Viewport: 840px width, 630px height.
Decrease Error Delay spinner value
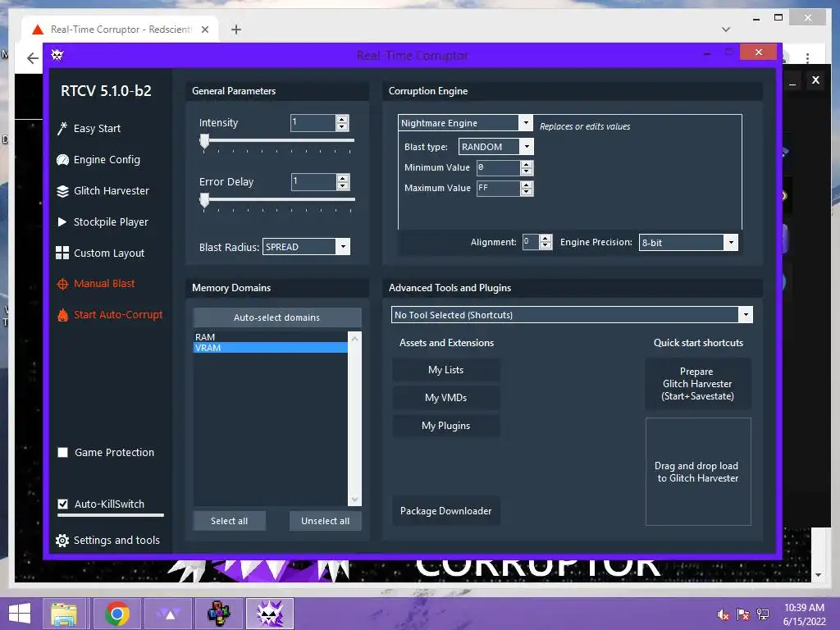[x=343, y=185]
